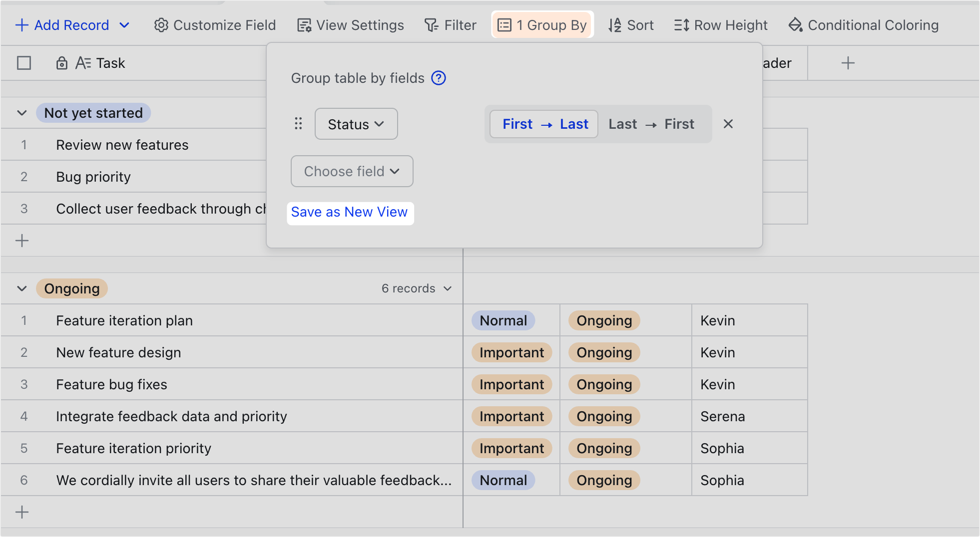Image resolution: width=980 pixels, height=537 pixels.
Task: Click the lock icon beside Task
Action: [x=61, y=63]
